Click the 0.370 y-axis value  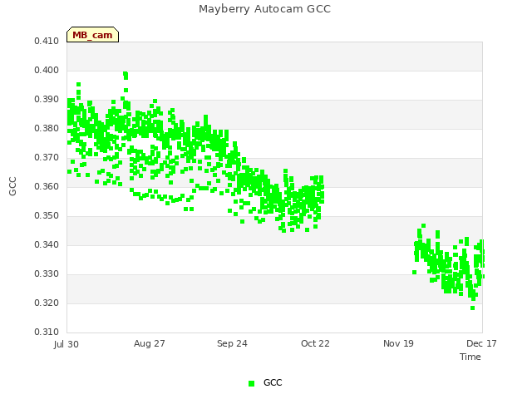point(47,157)
